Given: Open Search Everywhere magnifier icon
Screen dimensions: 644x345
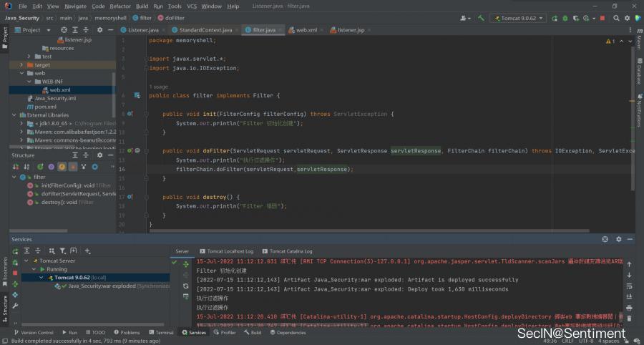Looking at the screenshot, I should point(616,18).
